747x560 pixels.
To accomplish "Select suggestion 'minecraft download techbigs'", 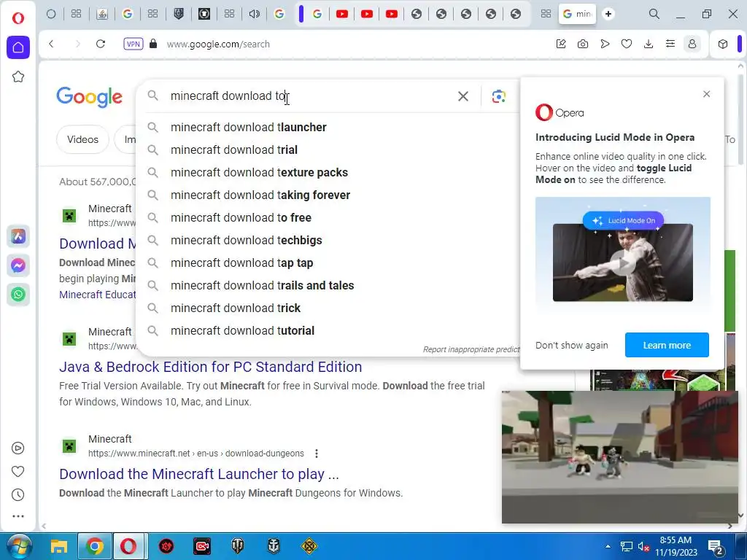I will [329, 240].
